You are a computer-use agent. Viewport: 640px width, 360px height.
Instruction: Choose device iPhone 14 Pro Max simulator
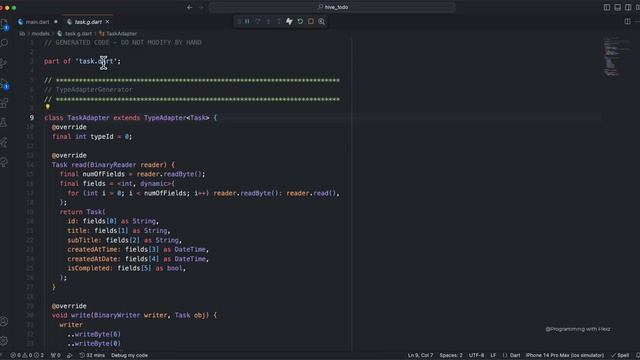coord(565,356)
